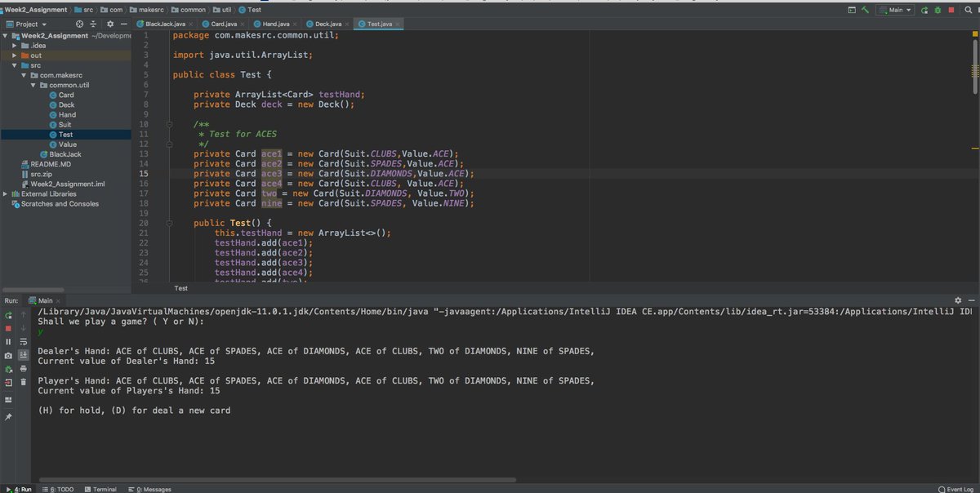Collapse the src folder arrow

[15, 65]
